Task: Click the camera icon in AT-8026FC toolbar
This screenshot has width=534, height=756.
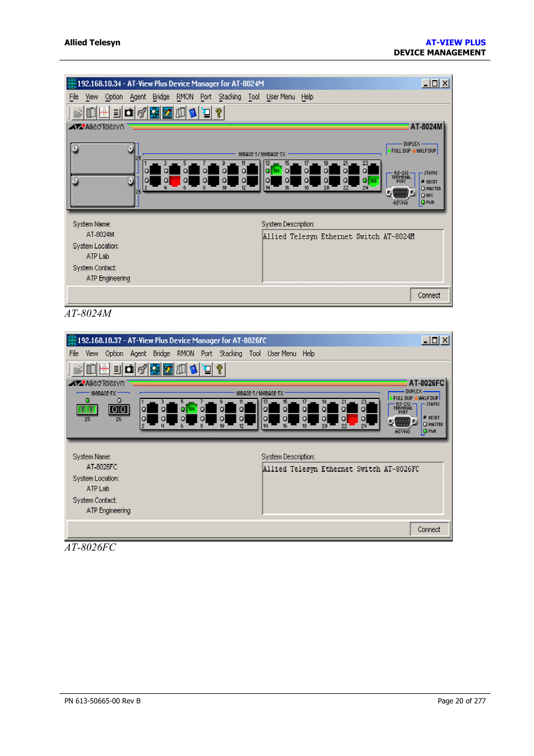Action: (129, 369)
